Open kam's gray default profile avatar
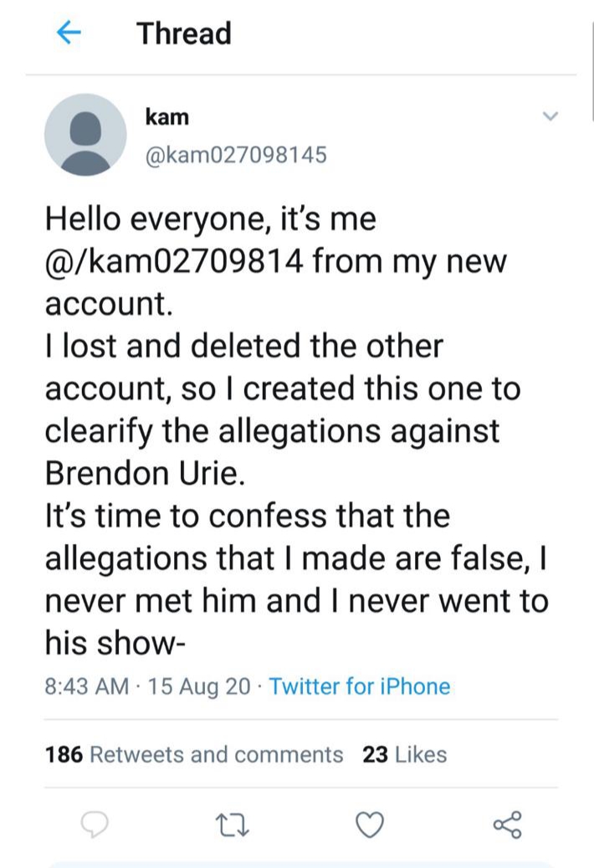The width and height of the screenshot is (594, 868). click(x=85, y=134)
